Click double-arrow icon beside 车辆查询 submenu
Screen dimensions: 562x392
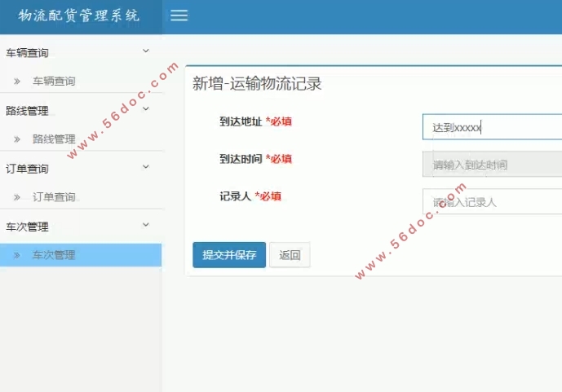[x=17, y=81]
